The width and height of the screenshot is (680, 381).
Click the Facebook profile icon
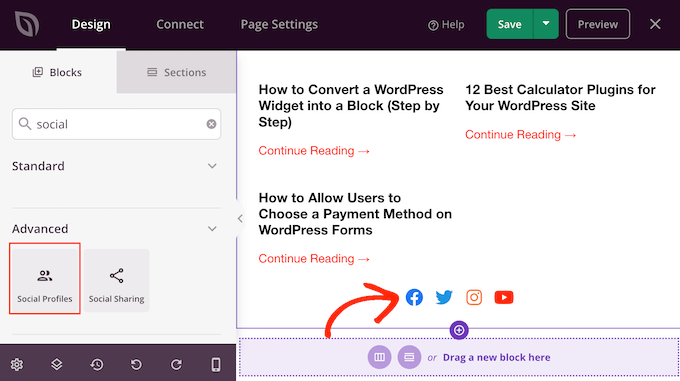point(414,297)
